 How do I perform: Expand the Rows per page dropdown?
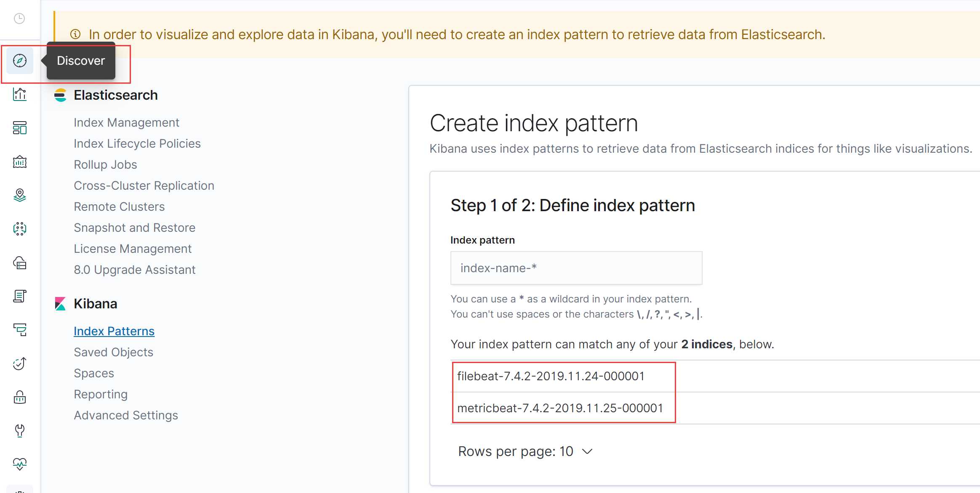[x=525, y=451]
